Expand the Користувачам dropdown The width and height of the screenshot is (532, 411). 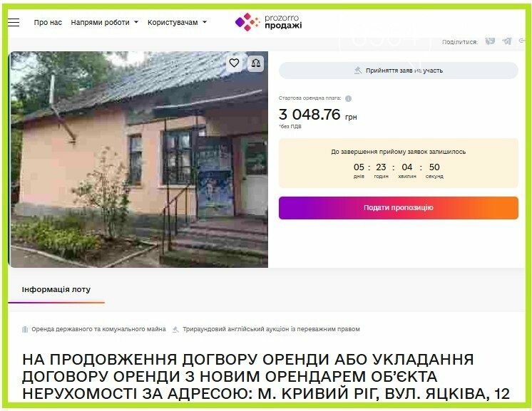(x=177, y=22)
